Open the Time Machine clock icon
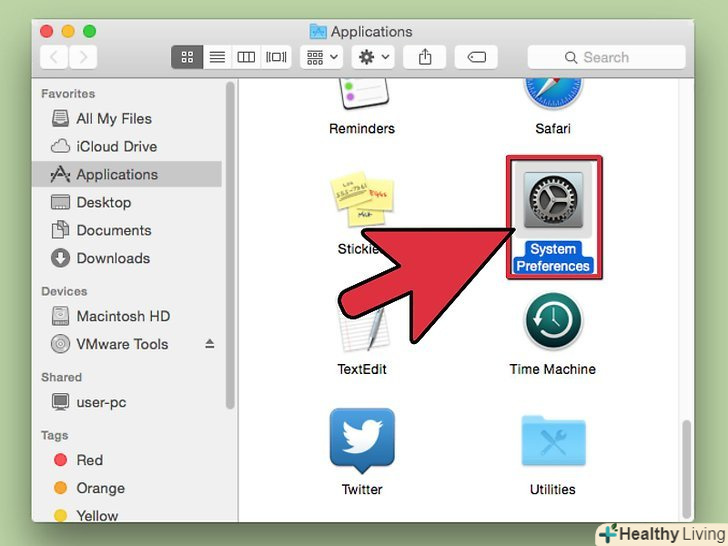The image size is (728, 546). (x=553, y=321)
